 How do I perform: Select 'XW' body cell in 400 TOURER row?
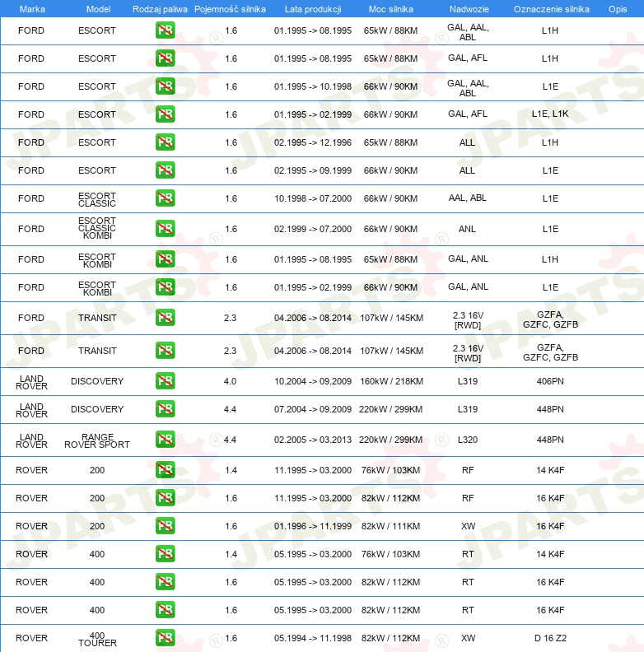pos(468,638)
